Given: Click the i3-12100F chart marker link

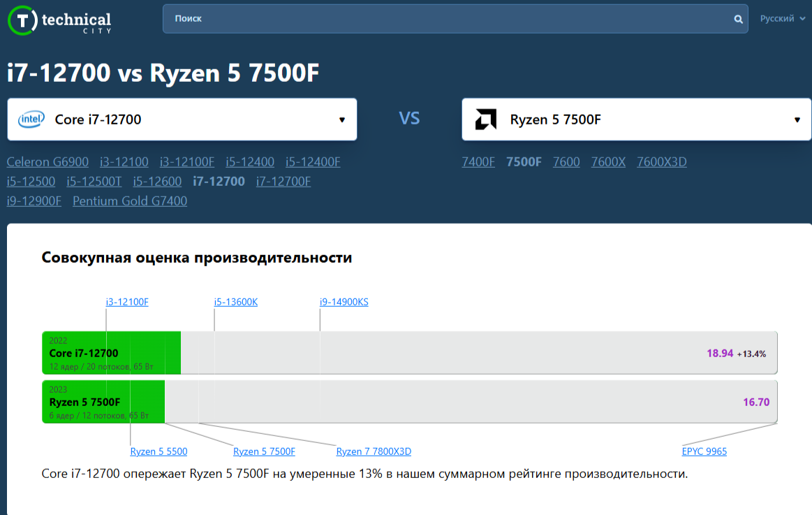Looking at the screenshot, I should click(x=127, y=302).
